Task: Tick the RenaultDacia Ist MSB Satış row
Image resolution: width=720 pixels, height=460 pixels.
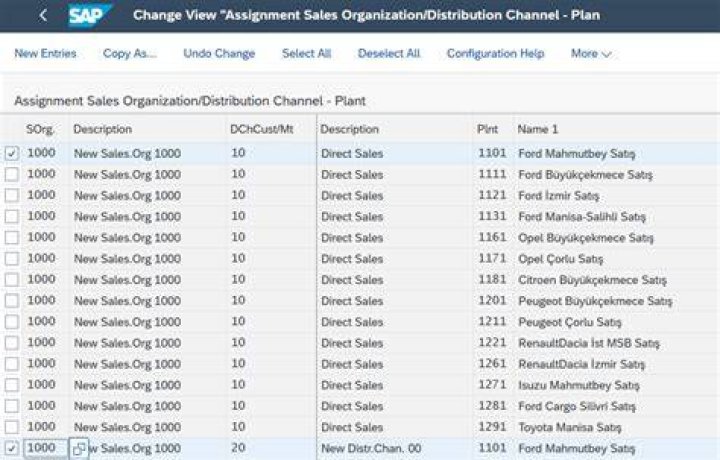Action: point(11,343)
